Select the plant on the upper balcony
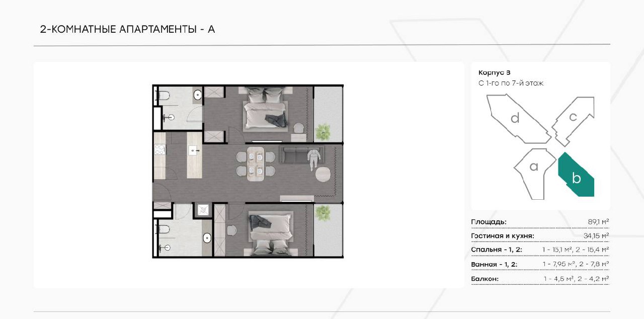Image resolution: width=644 pixels, height=319 pixels. click(x=321, y=132)
